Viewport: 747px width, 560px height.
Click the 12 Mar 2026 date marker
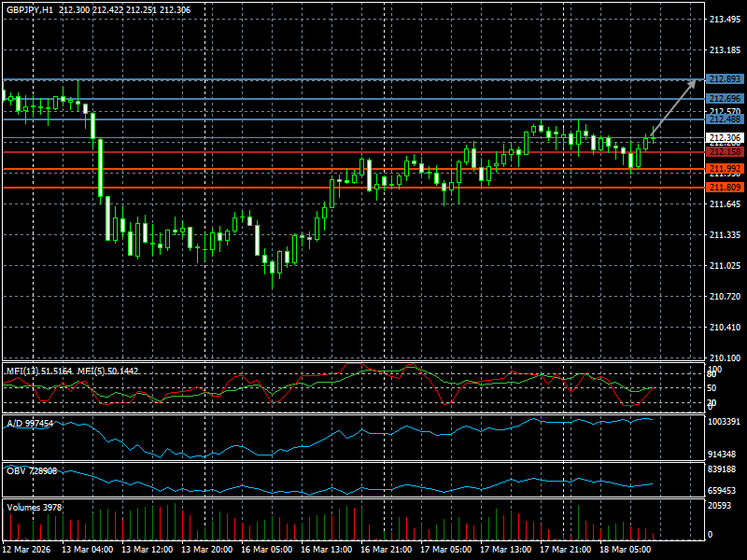pos(27,550)
